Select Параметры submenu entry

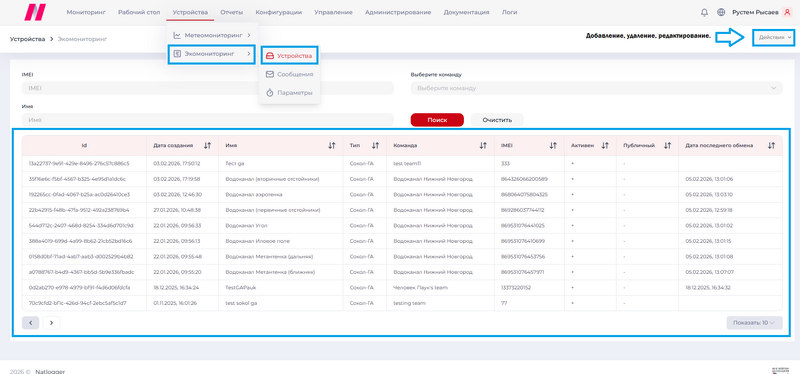[290, 93]
